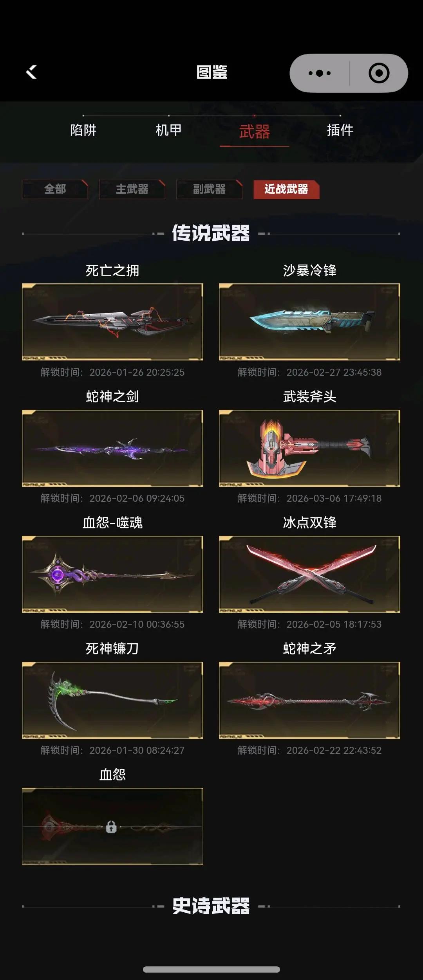The height and width of the screenshot is (980, 423).
Task: Select the 冰点双锋 dual blades card
Action: point(309,574)
